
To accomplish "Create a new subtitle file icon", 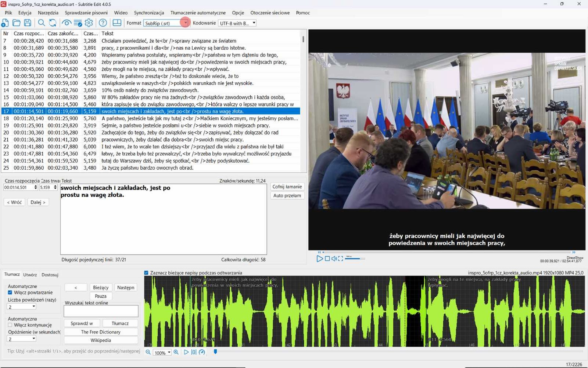I will coord(5,23).
